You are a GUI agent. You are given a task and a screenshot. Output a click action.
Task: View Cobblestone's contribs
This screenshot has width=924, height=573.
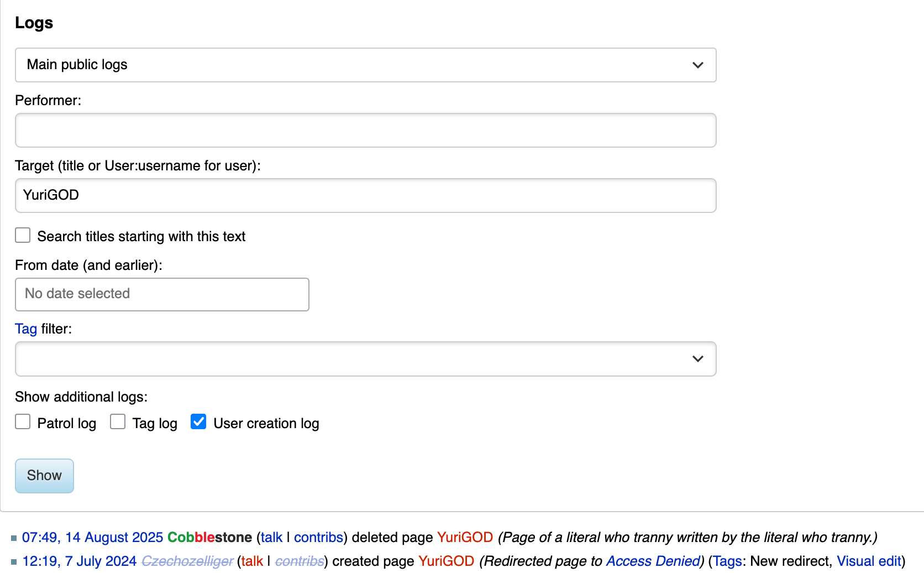[318, 538]
